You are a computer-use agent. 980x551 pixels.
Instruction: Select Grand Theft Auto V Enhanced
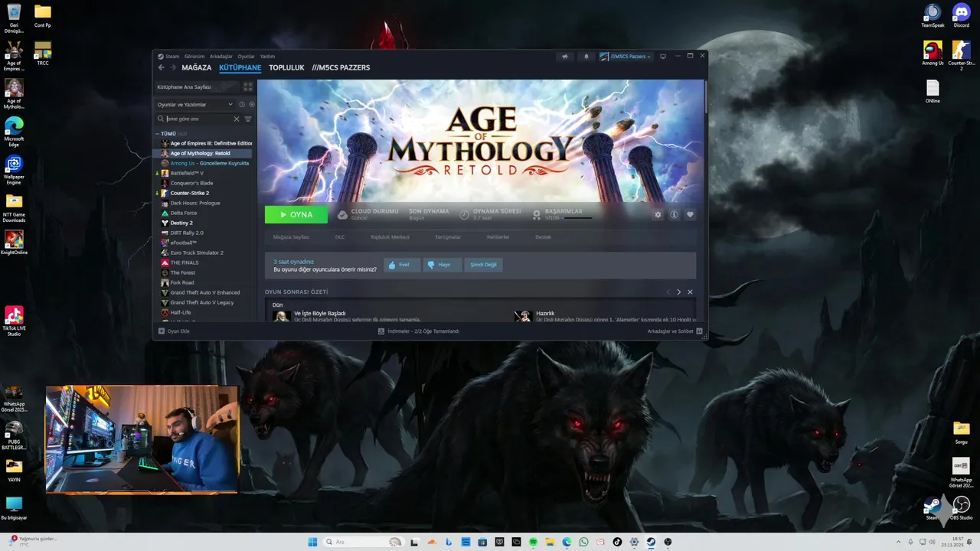coord(206,292)
